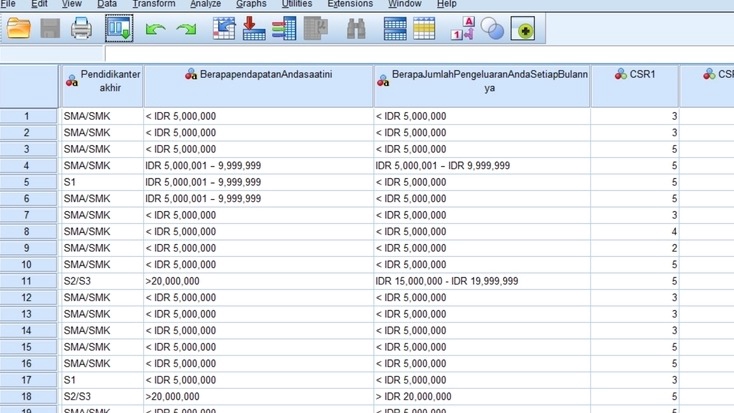This screenshot has height=413, width=734.
Task: Click the 'S1' education cell in row 17
Action: click(102, 380)
